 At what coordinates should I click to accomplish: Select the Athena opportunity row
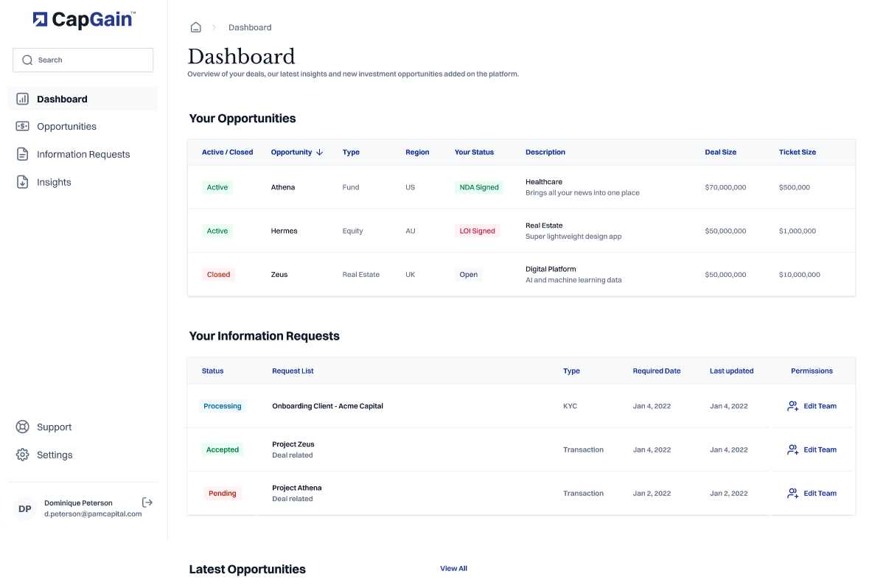click(283, 187)
